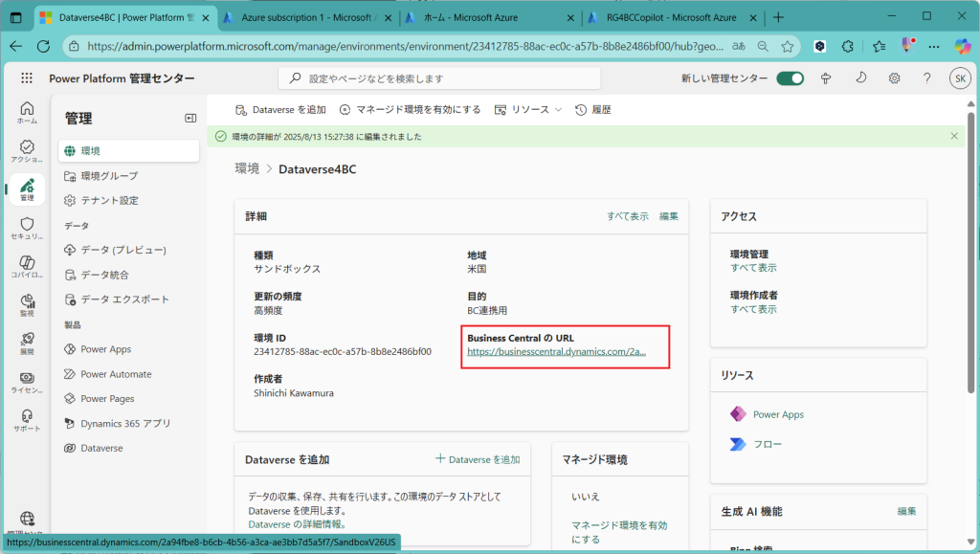This screenshot has width=980, height=554.
Task: Open the Licensing rail icon
Action: click(x=27, y=382)
